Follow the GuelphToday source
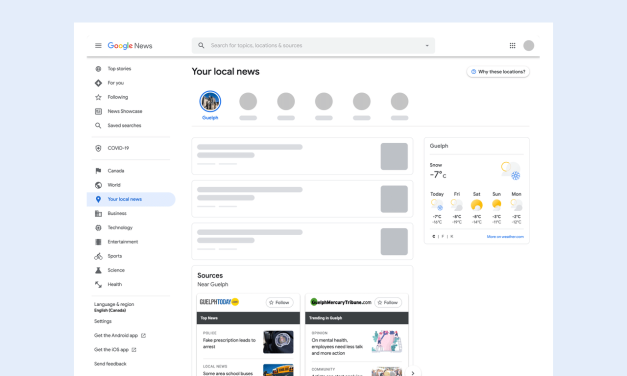The height and width of the screenshot is (376, 627). [x=279, y=302]
